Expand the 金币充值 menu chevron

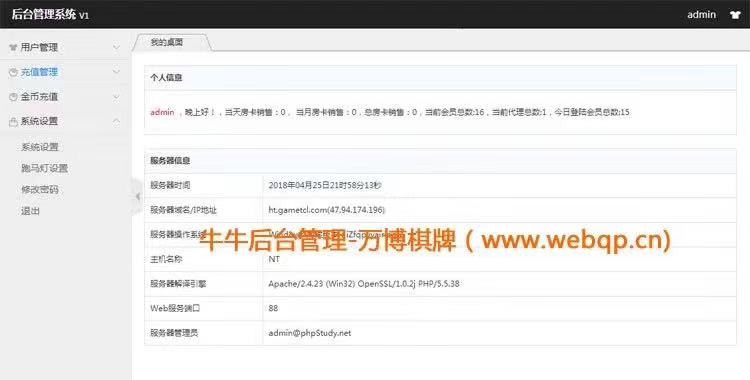116,97
